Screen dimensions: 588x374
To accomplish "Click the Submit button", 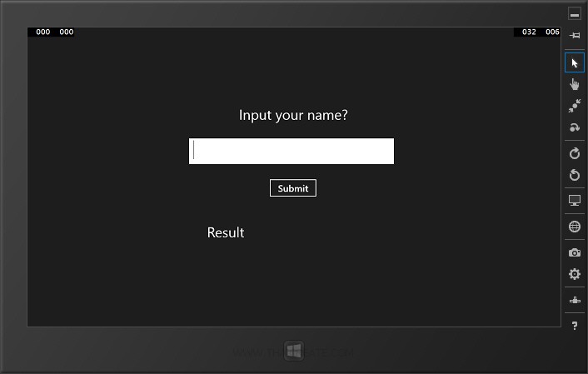I will pyautogui.click(x=293, y=188).
